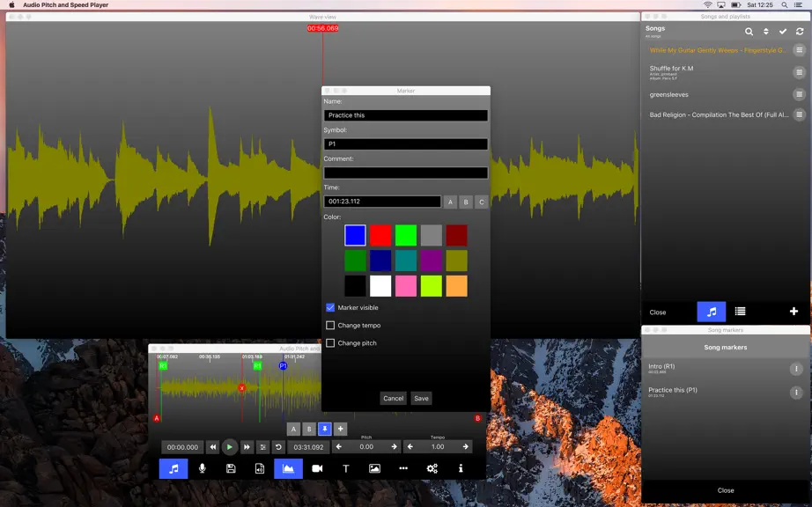Enable the Change pitch checkbox
The height and width of the screenshot is (507, 812).
(330, 343)
